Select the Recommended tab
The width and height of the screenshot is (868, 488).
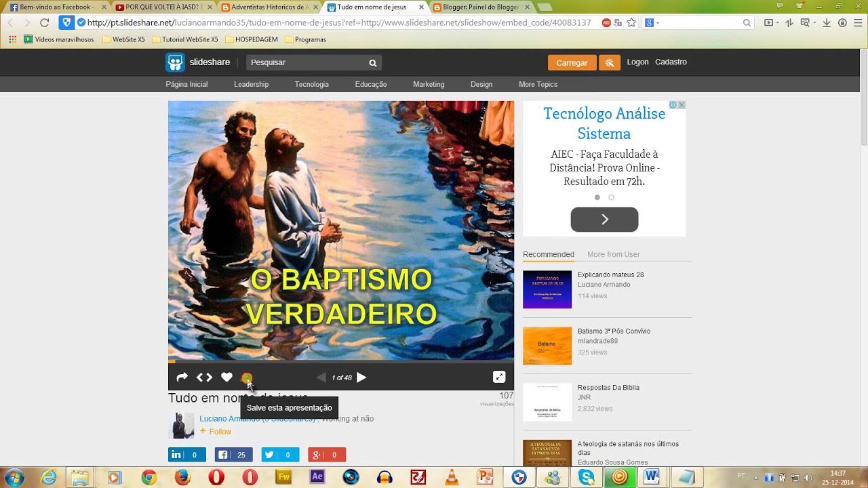point(548,254)
